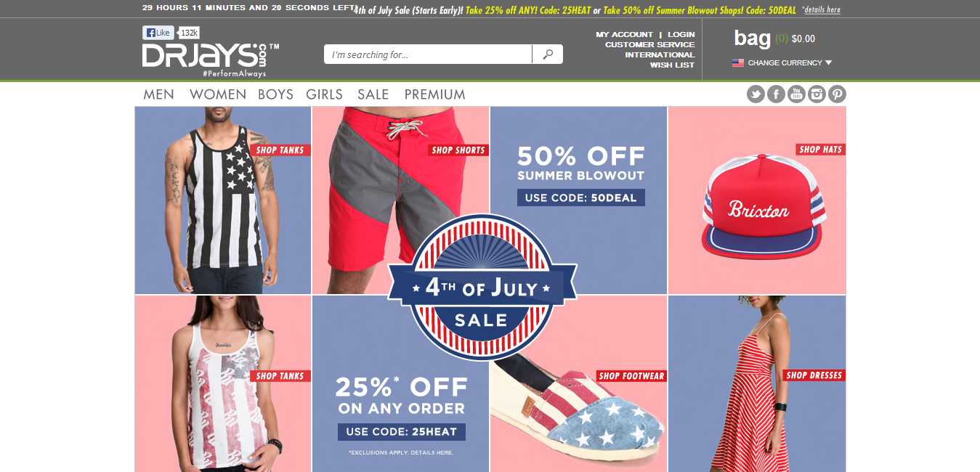This screenshot has width=980, height=472.
Task: Click the Shop Hats Brixton cap tile
Action: point(757,200)
